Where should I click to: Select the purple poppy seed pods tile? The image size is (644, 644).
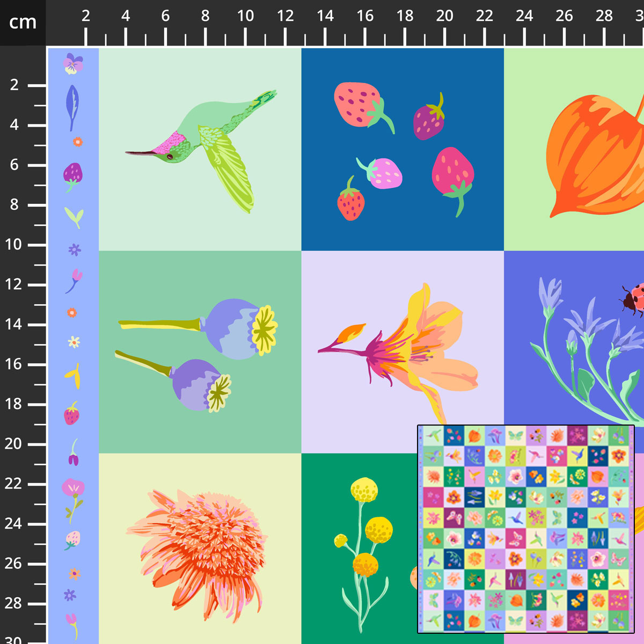point(200,352)
